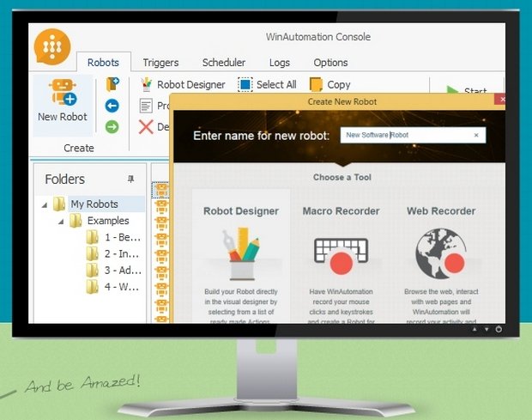Click Select All in the ribbon

pos(268,84)
